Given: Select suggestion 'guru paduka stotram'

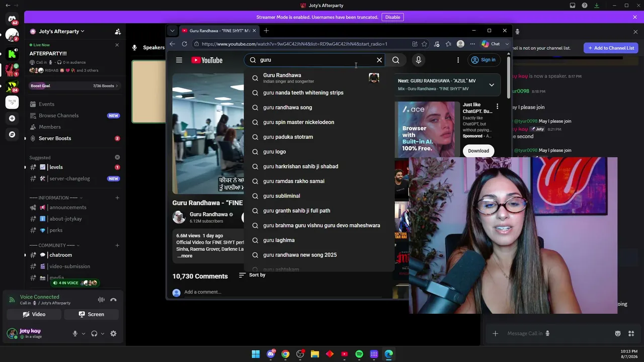Looking at the screenshot, I should click(319, 137).
